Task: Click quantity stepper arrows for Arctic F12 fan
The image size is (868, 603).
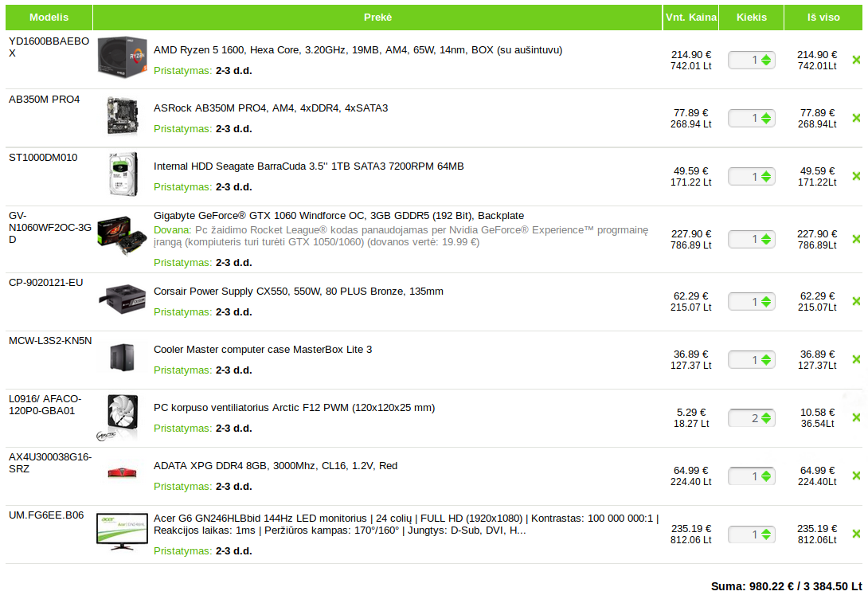Action: pyautogui.click(x=766, y=418)
